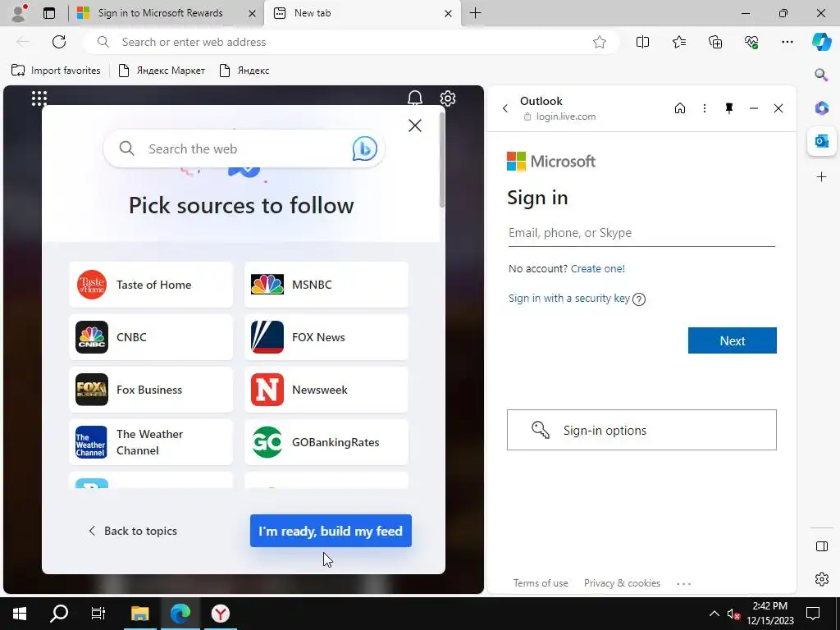840x630 pixels.
Task: Open the Terms of use link
Action: pos(540,583)
